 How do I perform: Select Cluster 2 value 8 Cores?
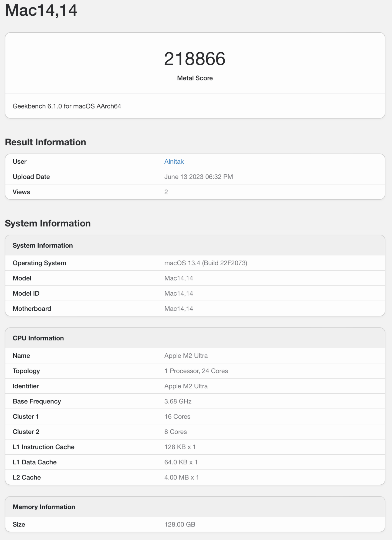175,432
